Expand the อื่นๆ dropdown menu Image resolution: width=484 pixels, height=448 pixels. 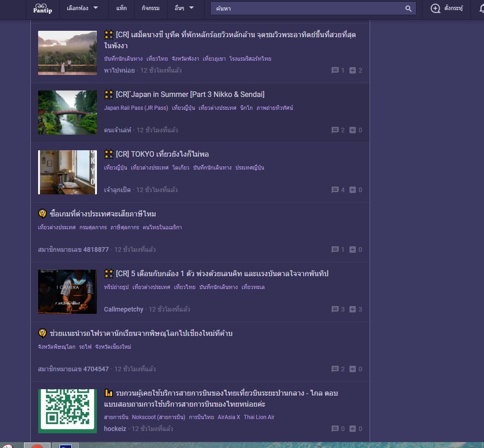(x=184, y=8)
